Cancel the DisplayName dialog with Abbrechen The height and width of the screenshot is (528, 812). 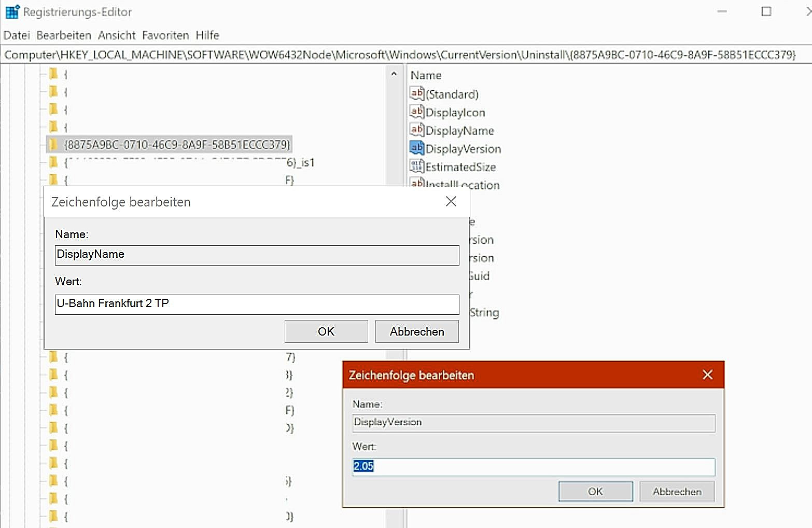(x=417, y=331)
